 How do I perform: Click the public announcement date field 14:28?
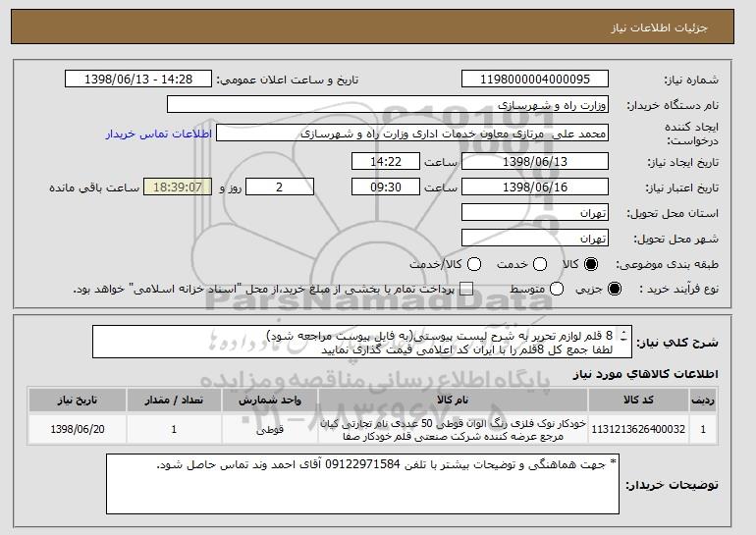coord(138,80)
